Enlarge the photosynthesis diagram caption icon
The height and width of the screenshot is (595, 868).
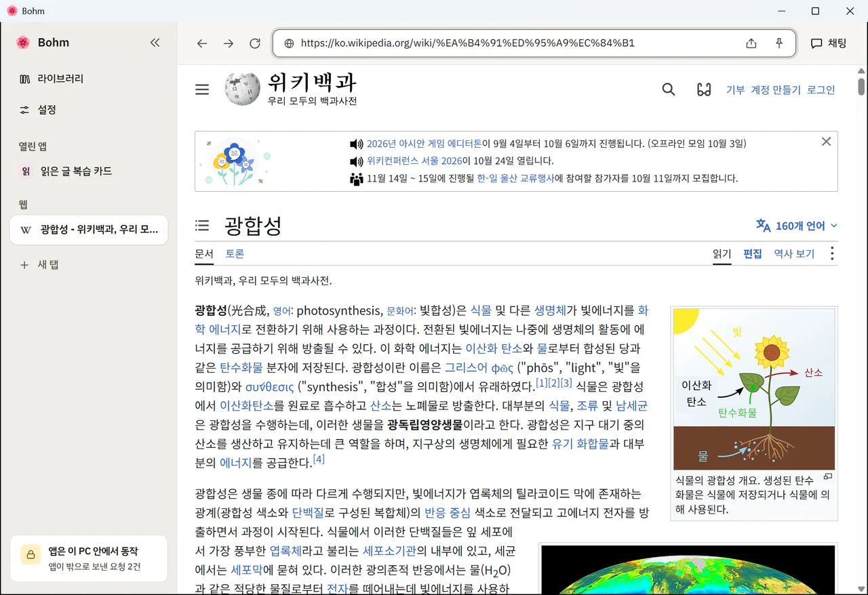(828, 476)
